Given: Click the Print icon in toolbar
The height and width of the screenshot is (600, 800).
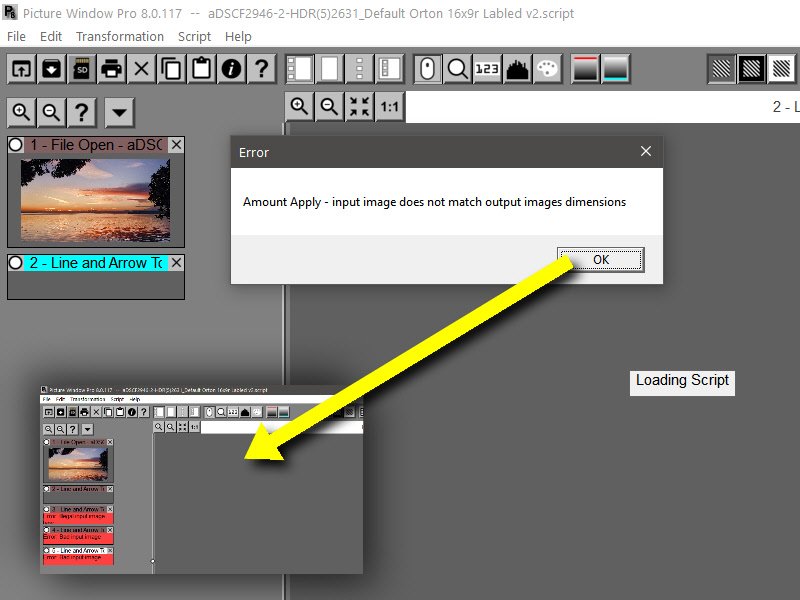Looking at the screenshot, I should pyautogui.click(x=111, y=69).
